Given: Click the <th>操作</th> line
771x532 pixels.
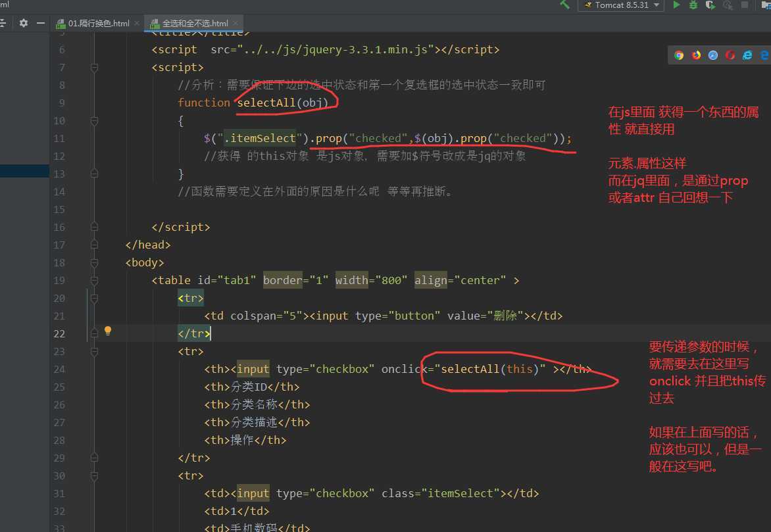Looking at the screenshot, I should 245,440.
